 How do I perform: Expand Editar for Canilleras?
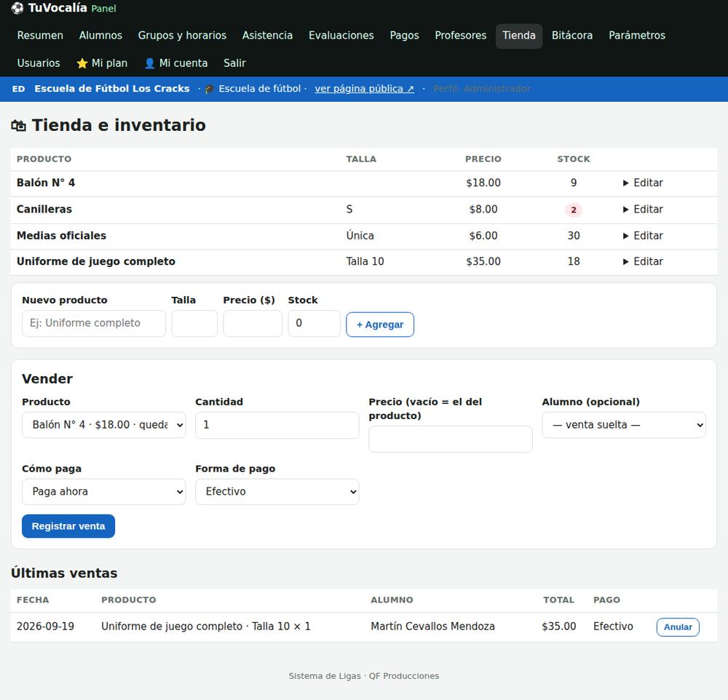[643, 210]
